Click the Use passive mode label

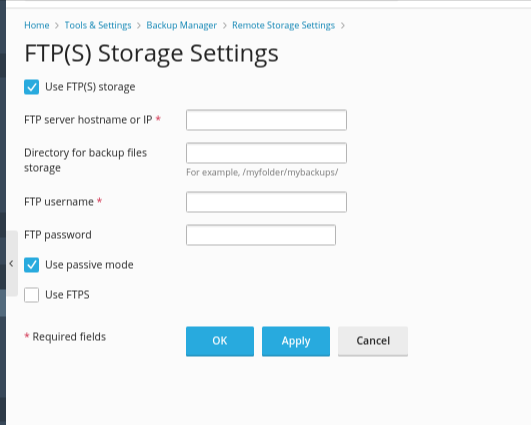pos(89,265)
